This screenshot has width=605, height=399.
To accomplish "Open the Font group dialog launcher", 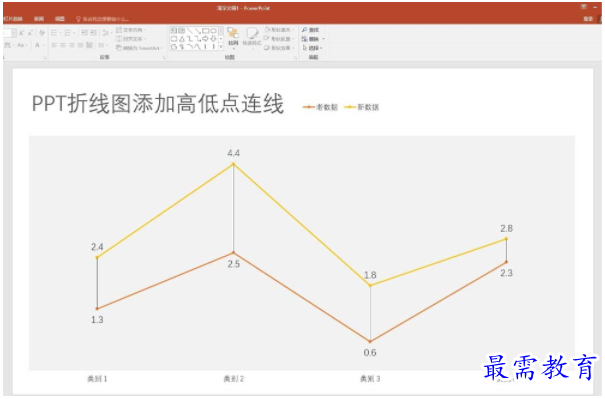I will [x=45, y=57].
